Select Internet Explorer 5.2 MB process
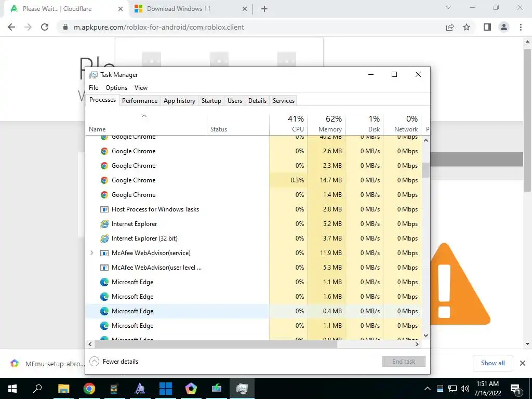Viewport: 532px width, 399px height. pyautogui.click(x=254, y=224)
